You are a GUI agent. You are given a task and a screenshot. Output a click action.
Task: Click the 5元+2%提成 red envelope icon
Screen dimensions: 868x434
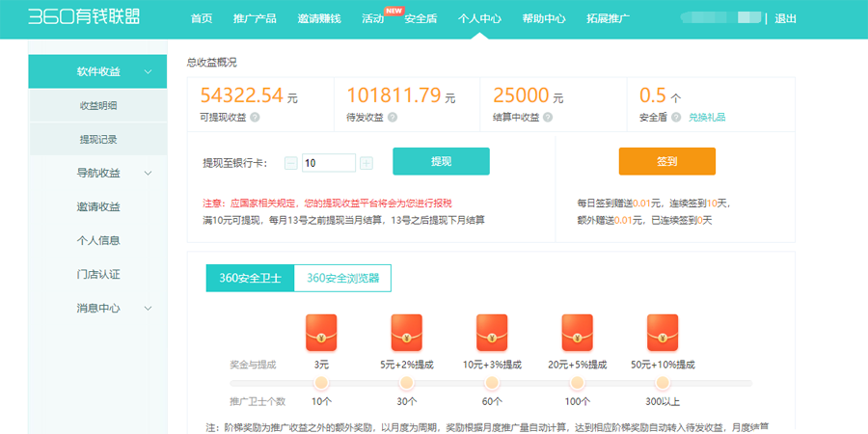(406, 333)
